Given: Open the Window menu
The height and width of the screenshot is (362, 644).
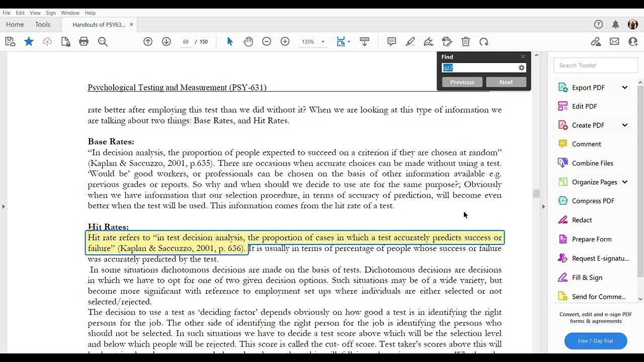Looking at the screenshot, I should pos(70,13).
